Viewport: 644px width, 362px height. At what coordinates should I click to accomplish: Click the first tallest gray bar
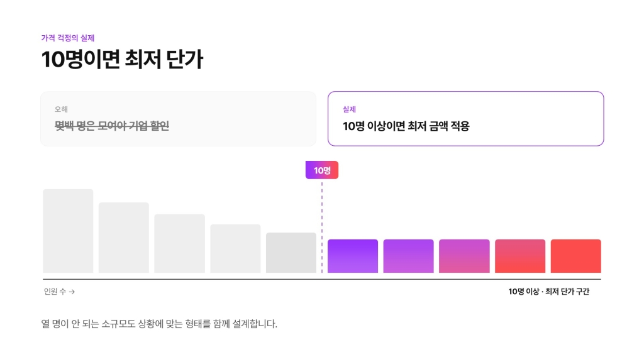point(68,231)
